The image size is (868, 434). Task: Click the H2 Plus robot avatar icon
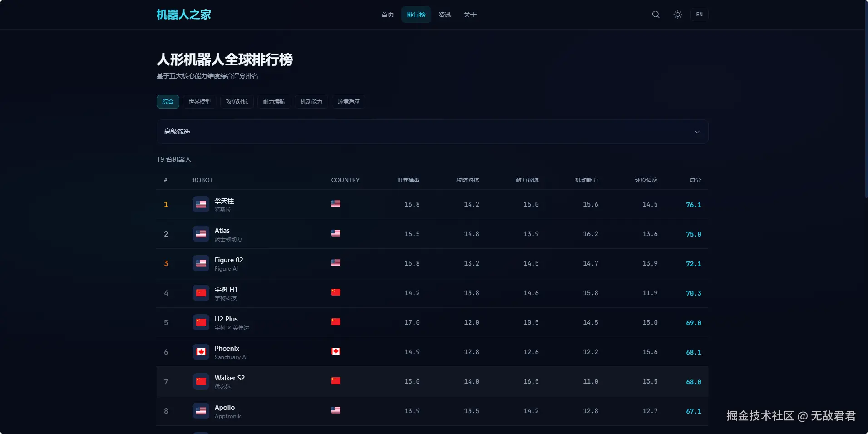[201, 322]
